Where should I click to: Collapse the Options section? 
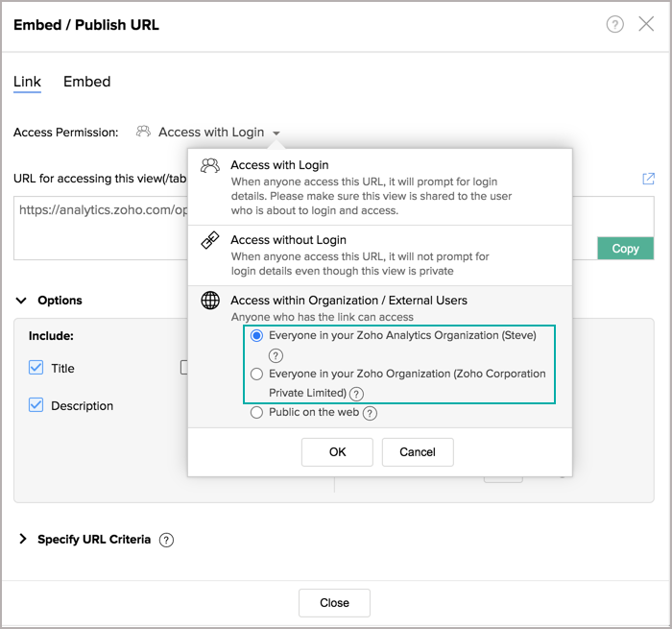21,301
